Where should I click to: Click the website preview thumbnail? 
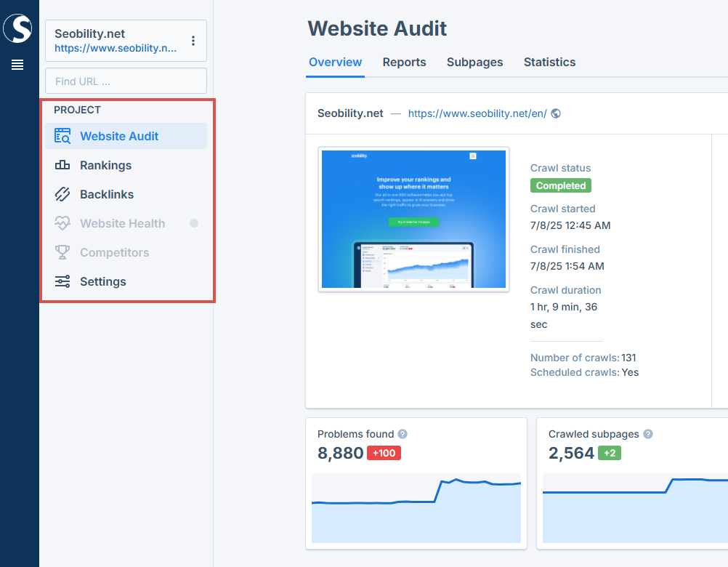(413, 220)
